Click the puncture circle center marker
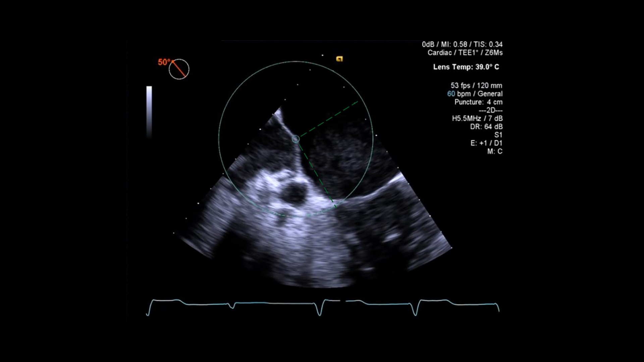The image size is (644, 362). coord(296,139)
